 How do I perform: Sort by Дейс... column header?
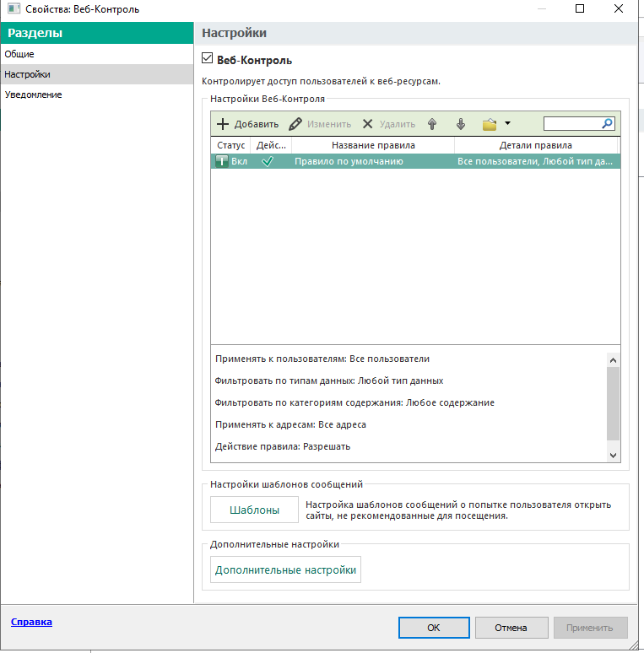(271, 145)
